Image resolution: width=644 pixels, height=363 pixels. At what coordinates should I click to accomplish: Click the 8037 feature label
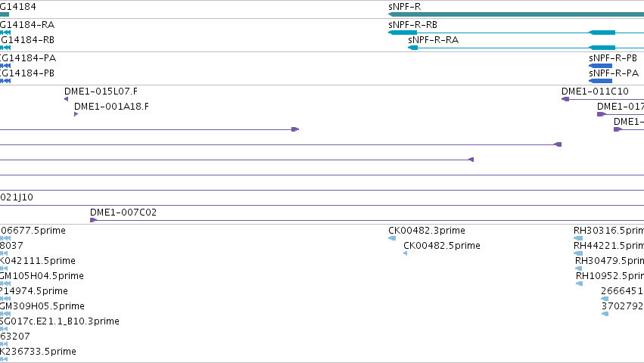pos(11,246)
